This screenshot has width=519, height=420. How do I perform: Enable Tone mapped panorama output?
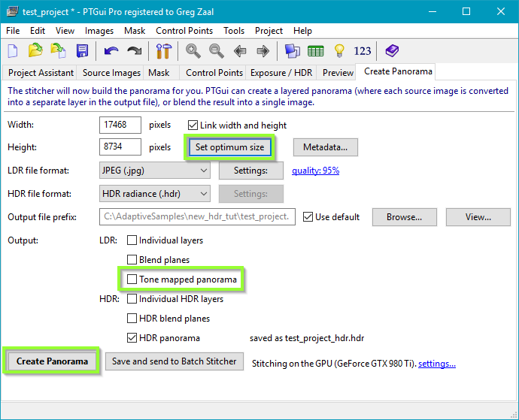pyautogui.click(x=132, y=279)
